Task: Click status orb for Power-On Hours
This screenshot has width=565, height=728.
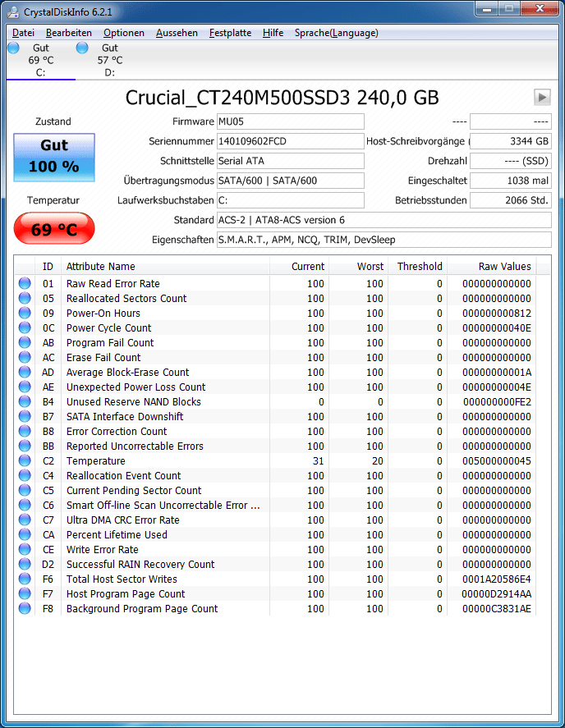Action: [25, 313]
